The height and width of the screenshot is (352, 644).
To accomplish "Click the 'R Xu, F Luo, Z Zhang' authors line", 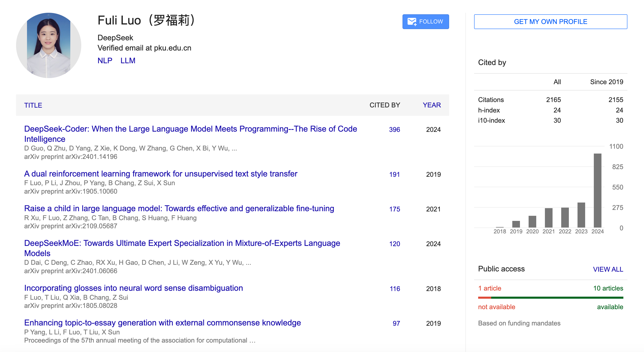I will coord(110,218).
